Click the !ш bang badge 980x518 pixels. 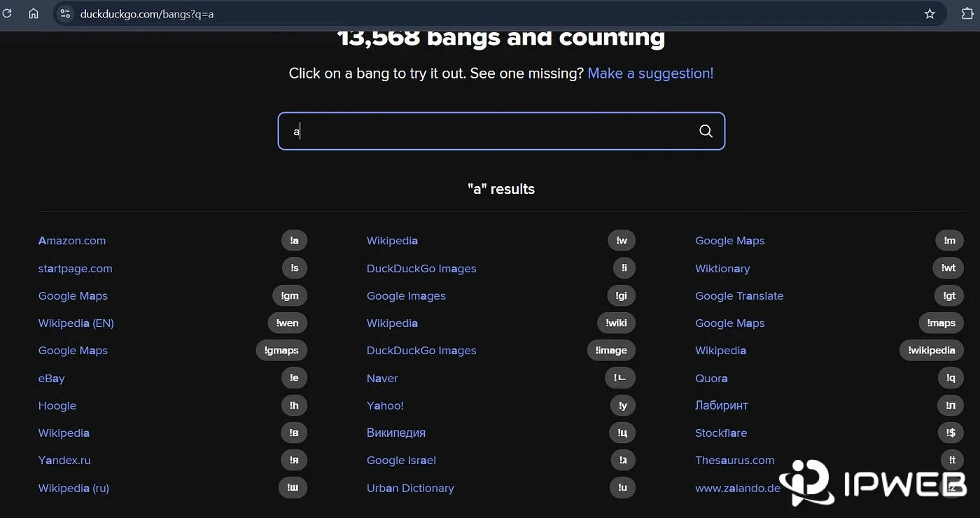[293, 488]
